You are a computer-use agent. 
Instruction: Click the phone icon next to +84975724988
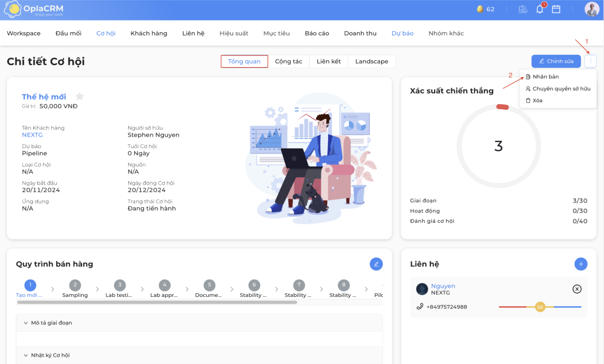pos(420,307)
